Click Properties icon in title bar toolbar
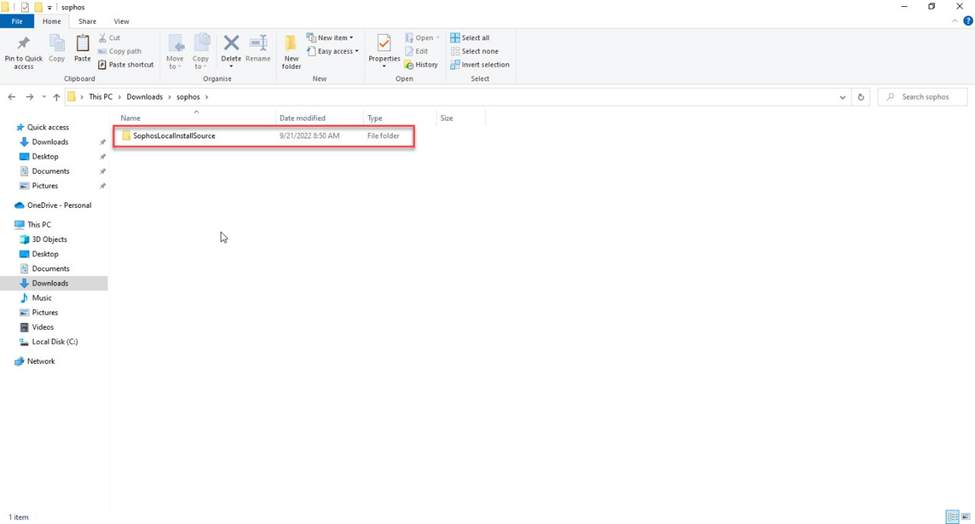This screenshot has height=524, width=975. (x=25, y=7)
